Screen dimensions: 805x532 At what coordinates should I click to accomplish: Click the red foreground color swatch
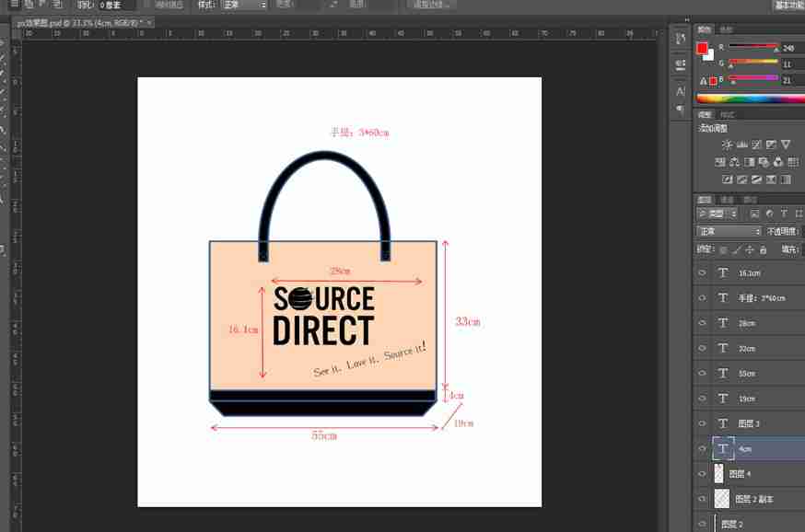702,48
